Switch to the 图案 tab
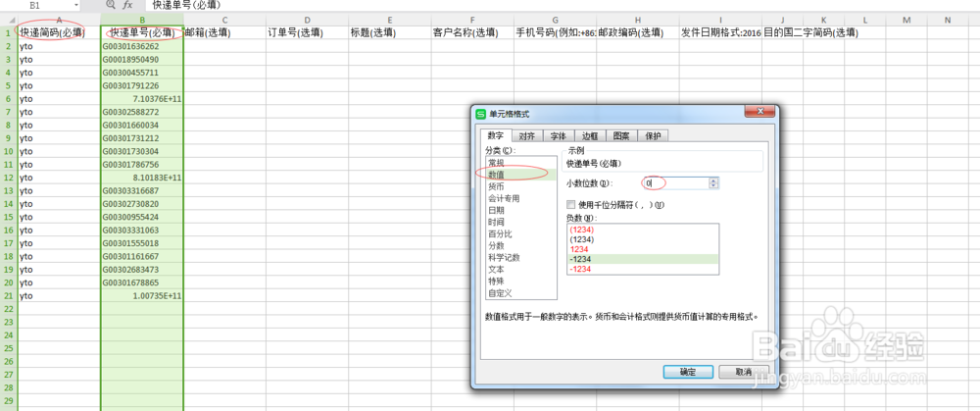The width and height of the screenshot is (980, 411). pos(621,136)
